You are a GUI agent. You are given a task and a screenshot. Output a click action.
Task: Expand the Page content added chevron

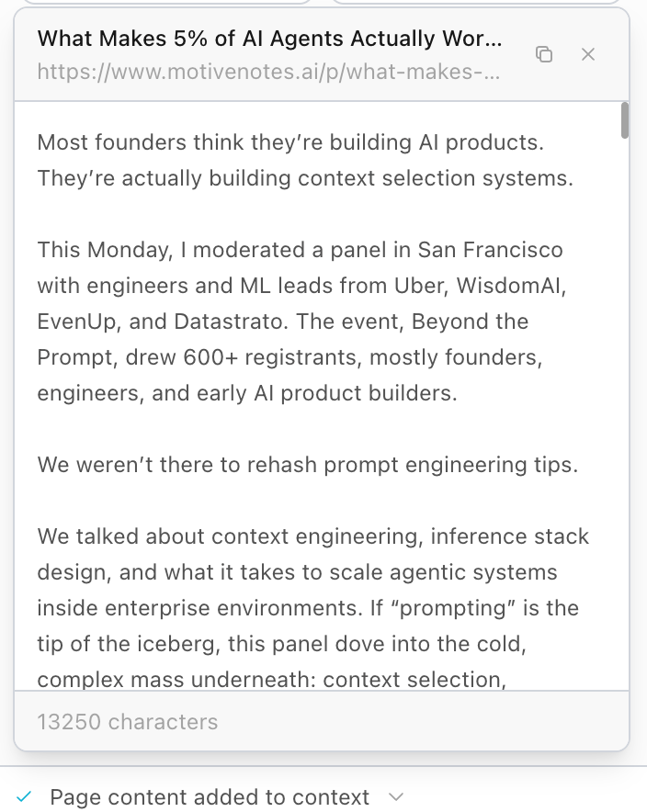pos(396,797)
